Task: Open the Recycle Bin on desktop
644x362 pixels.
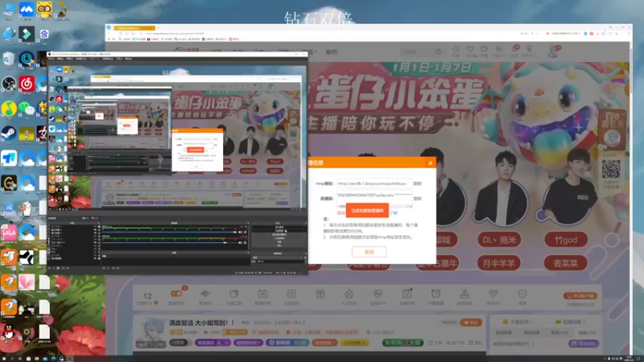Action: [9, 59]
